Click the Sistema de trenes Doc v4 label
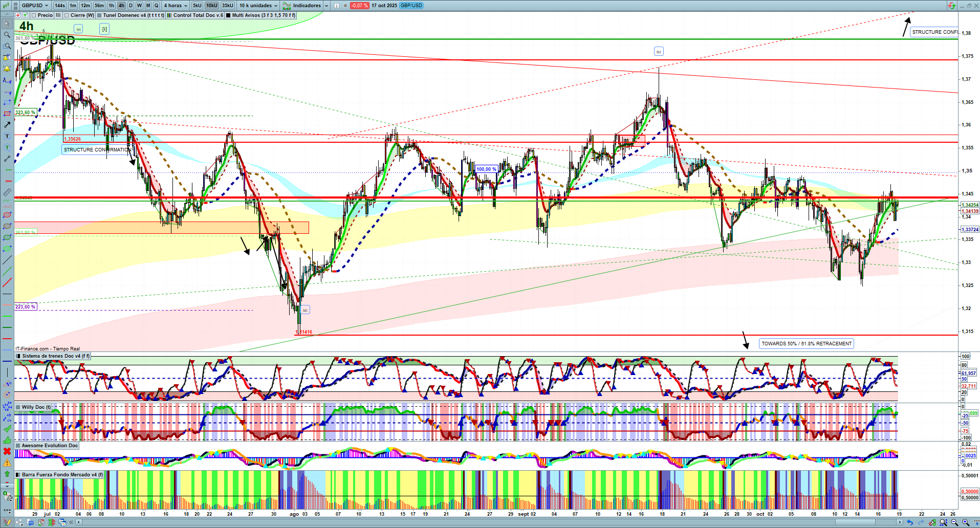The height and width of the screenshot is (528, 980). coord(55,356)
